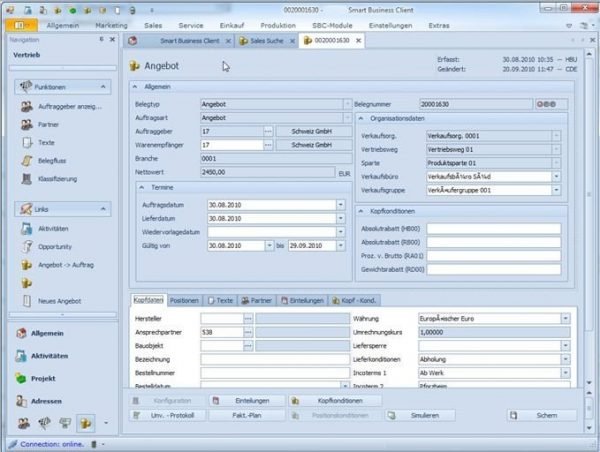Click the Auftraggeber Schweiz GmbH button
This screenshot has width=600, height=452.
[314, 131]
